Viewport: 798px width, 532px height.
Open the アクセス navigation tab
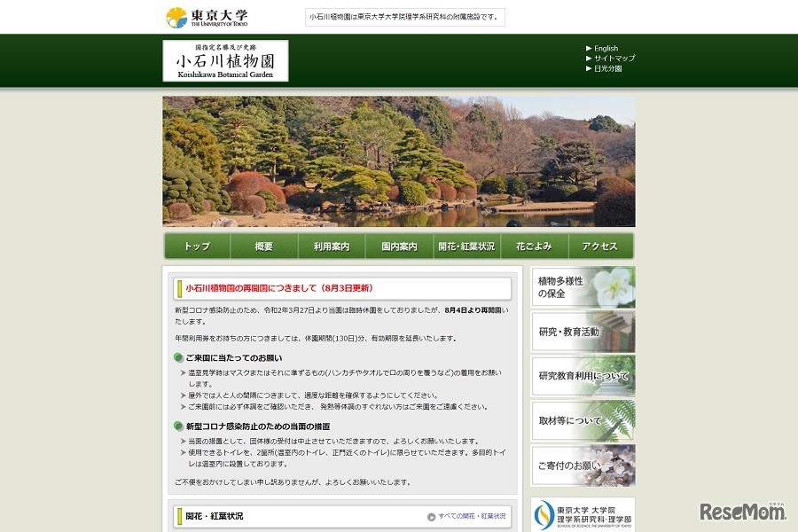tap(600, 246)
